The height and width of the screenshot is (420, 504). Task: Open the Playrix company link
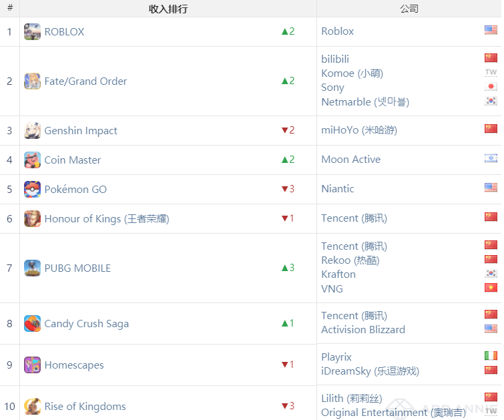pos(336,357)
